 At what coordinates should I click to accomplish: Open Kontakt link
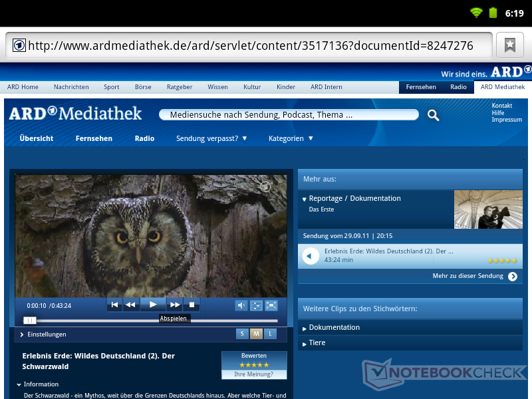click(502, 106)
